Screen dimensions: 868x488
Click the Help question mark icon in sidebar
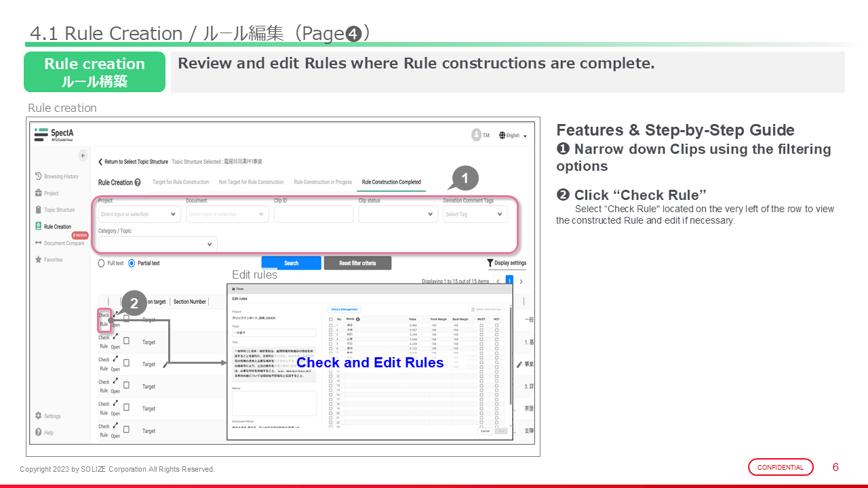pos(39,432)
